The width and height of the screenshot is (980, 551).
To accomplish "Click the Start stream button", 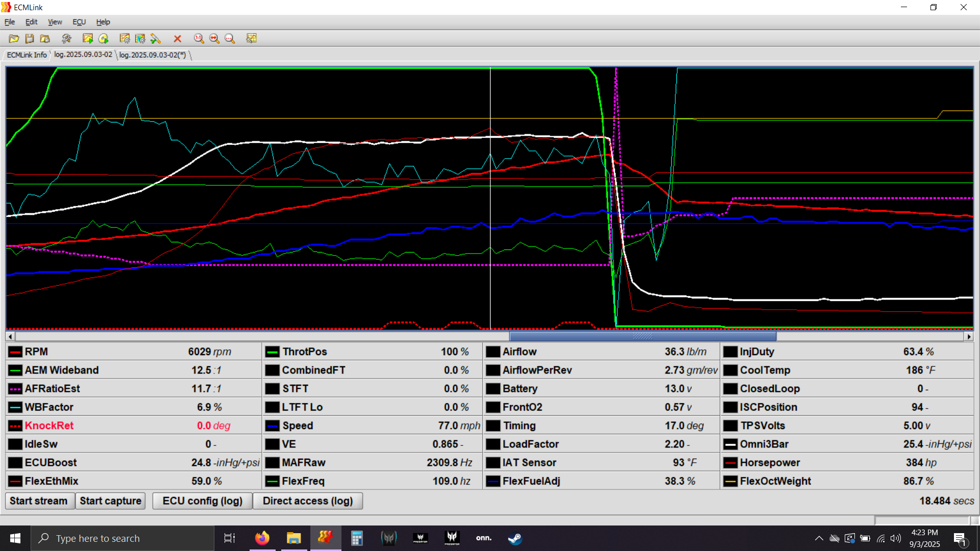I will (x=39, y=501).
